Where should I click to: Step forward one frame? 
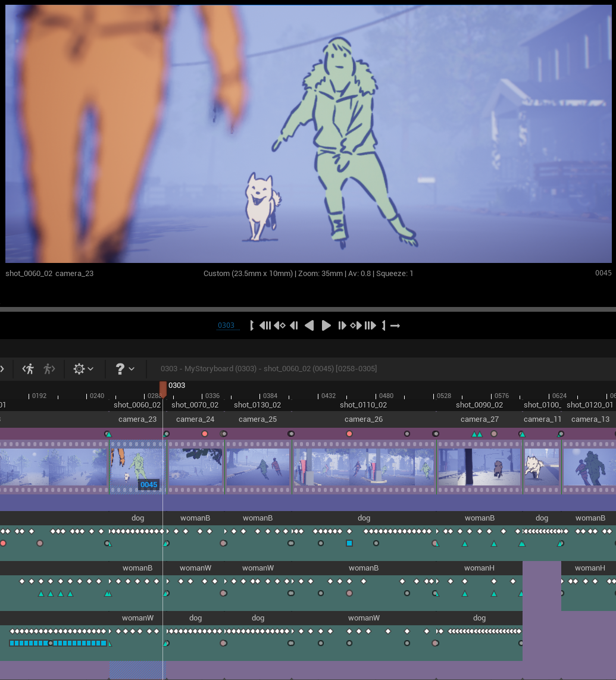342,325
